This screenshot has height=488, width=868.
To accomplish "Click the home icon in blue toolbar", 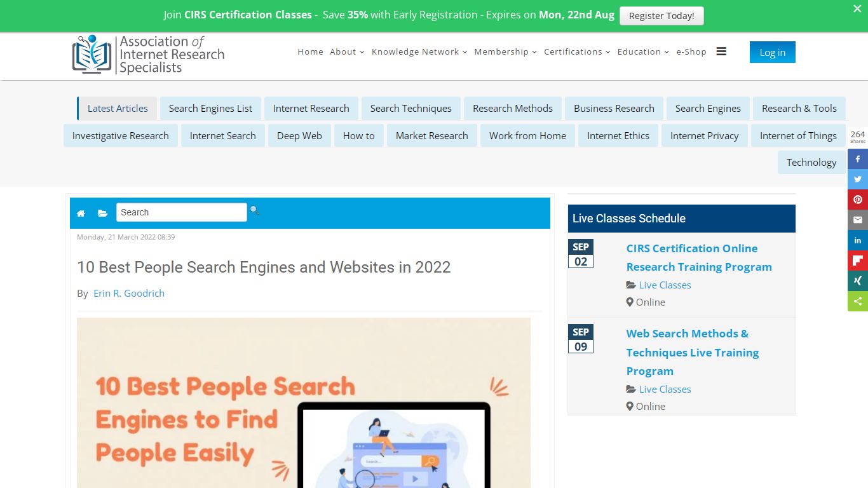I will [81, 213].
